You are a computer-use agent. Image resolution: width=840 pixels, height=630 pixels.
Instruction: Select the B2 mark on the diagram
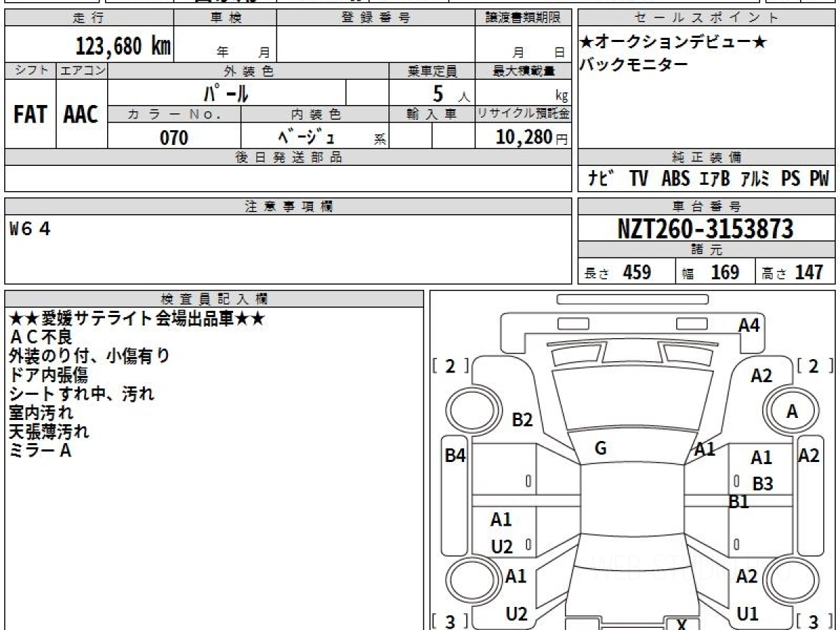click(522, 420)
